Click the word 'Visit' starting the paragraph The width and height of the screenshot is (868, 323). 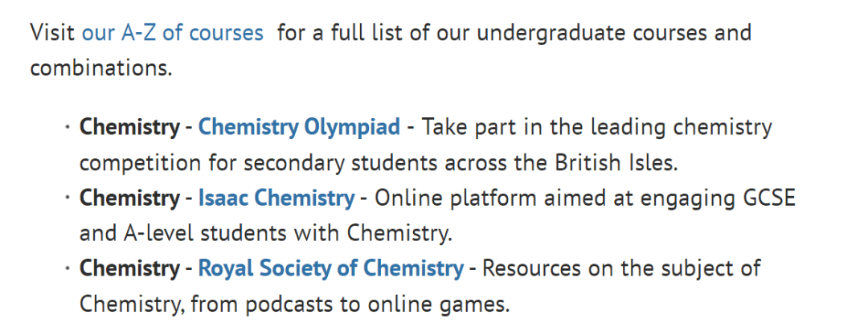(52, 33)
